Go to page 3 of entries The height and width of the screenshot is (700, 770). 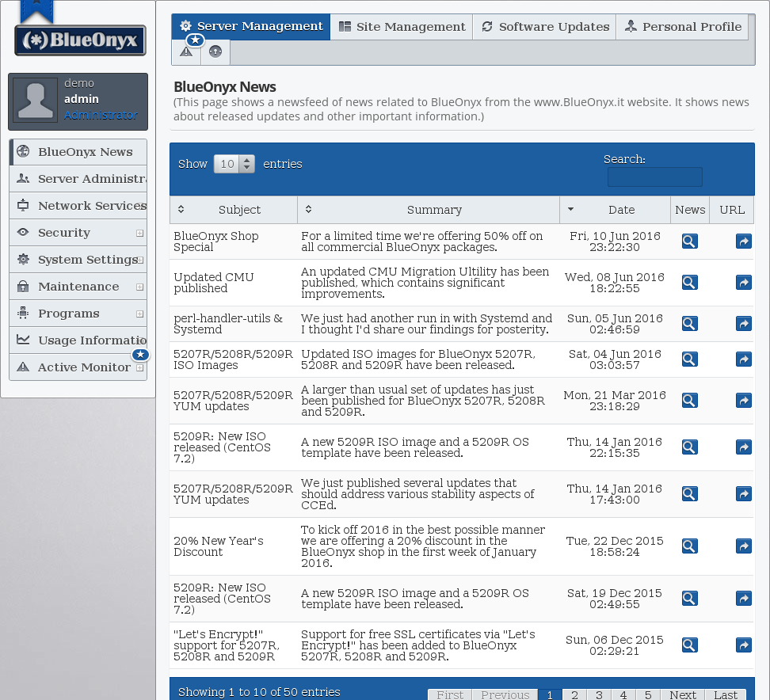pos(599,695)
